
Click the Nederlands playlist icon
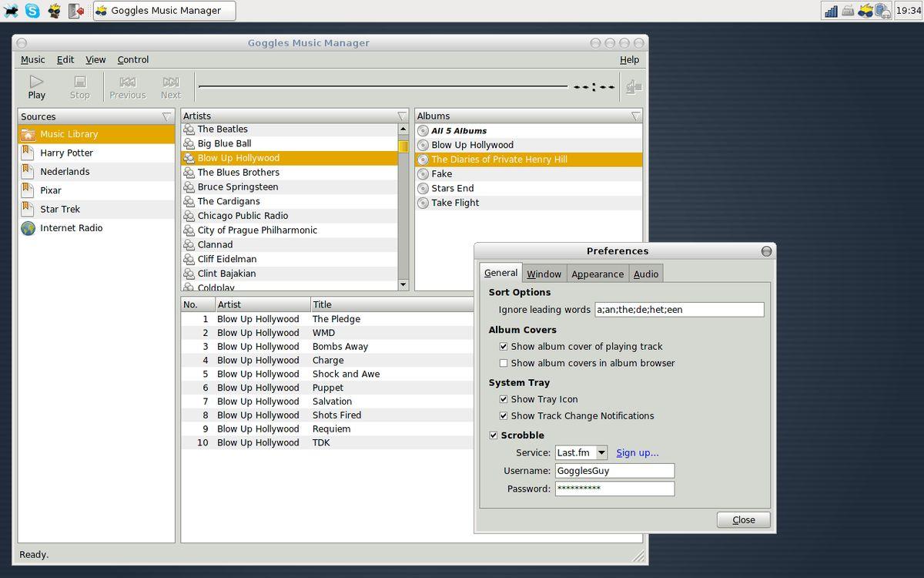28,171
